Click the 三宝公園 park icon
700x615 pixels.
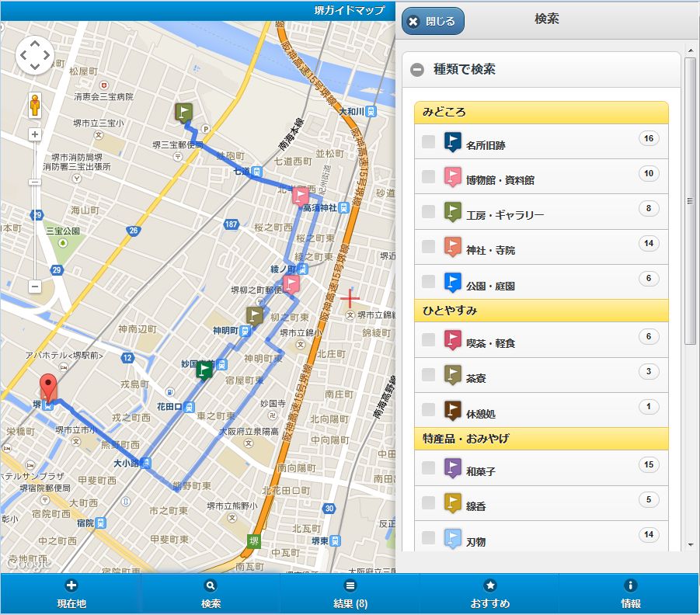63,243
